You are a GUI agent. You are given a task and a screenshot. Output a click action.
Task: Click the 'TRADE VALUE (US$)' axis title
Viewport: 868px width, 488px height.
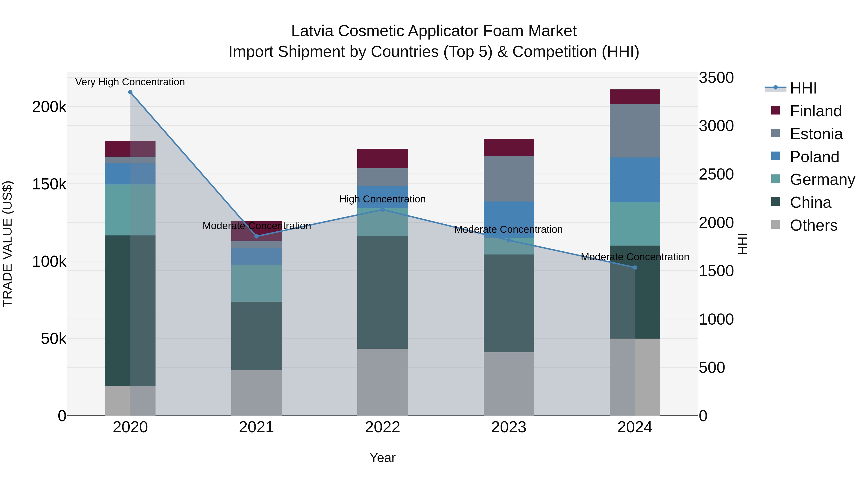coord(7,244)
